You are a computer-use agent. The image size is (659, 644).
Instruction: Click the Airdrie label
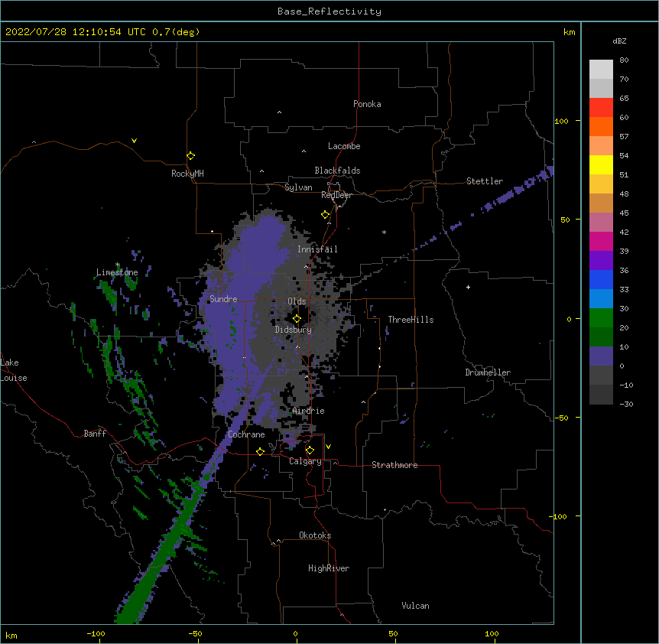pos(309,411)
